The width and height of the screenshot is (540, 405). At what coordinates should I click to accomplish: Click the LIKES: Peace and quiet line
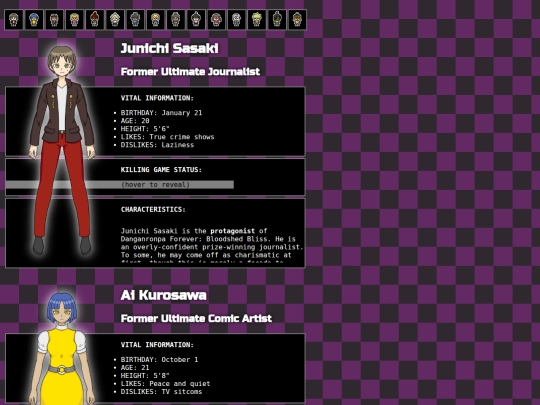(165, 384)
